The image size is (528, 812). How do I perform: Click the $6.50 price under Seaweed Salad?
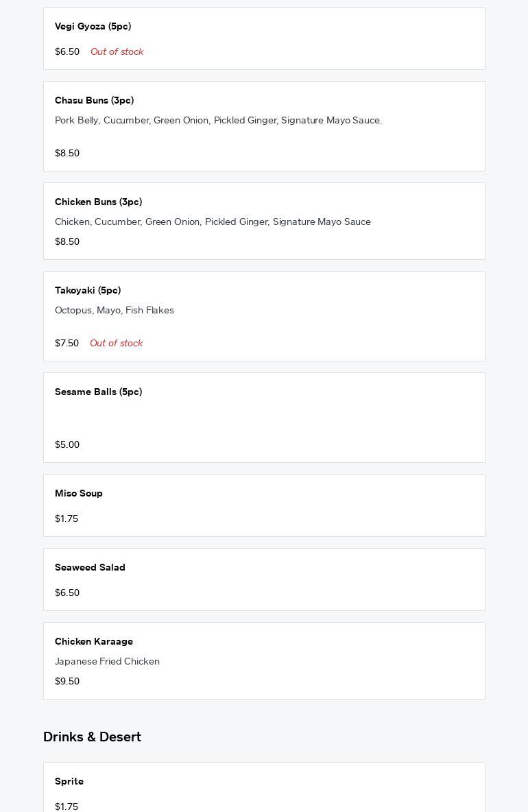click(67, 593)
